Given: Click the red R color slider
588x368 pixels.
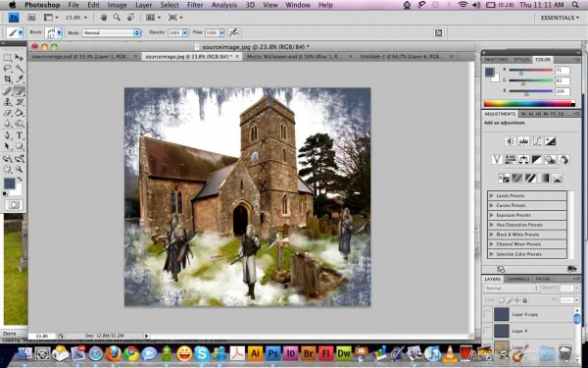Looking at the screenshot, I should point(530,71).
